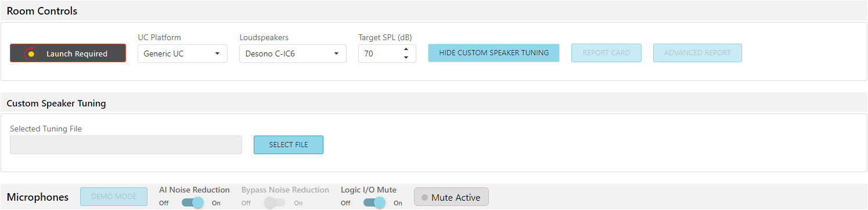868x210 pixels.
Task: Open the Advanced Report
Action: (697, 53)
